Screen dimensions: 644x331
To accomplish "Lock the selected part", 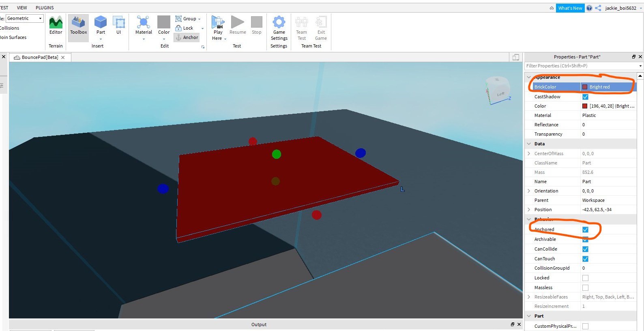I will tap(185, 28).
